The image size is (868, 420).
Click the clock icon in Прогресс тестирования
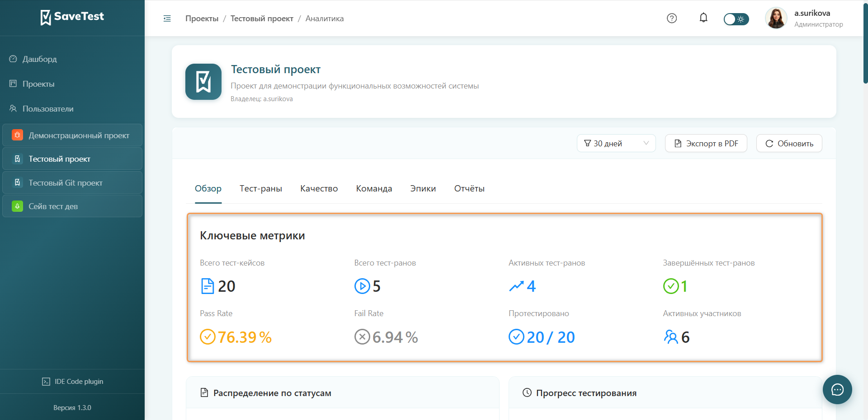[527, 392]
